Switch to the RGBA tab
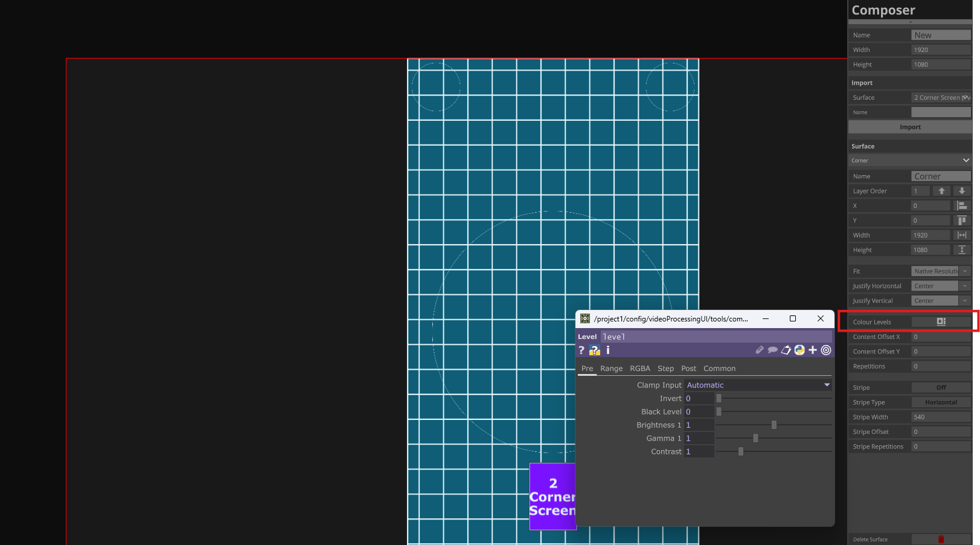 (x=639, y=369)
